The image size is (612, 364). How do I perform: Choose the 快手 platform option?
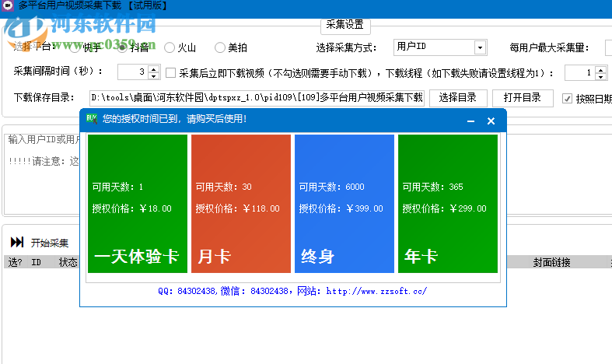(x=75, y=47)
